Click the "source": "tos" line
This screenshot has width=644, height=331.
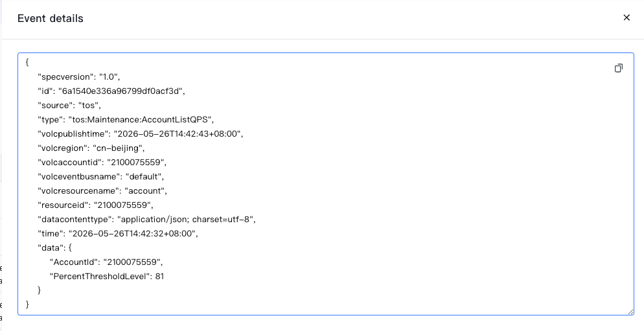click(x=69, y=105)
